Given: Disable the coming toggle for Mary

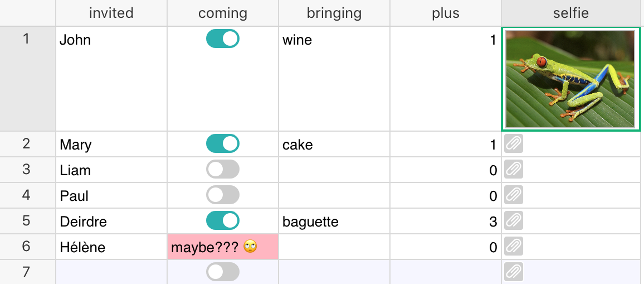Looking at the screenshot, I should [x=222, y=143].
